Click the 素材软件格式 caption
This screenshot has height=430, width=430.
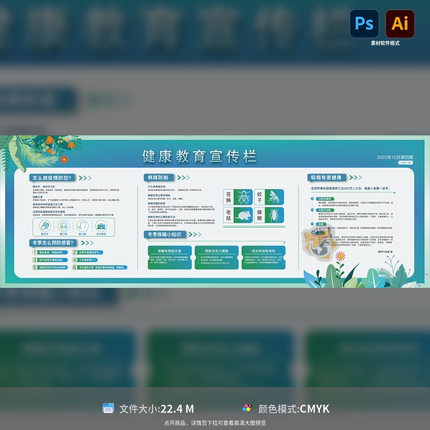[x=385, y=43]
